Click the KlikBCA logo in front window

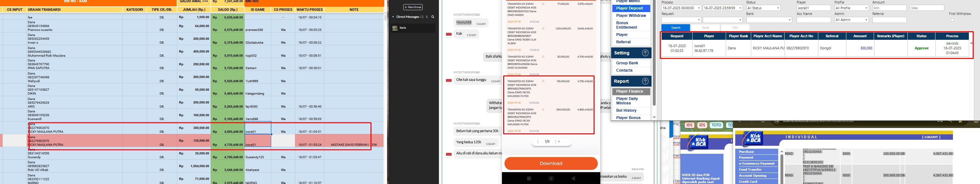tap(753, 139)
